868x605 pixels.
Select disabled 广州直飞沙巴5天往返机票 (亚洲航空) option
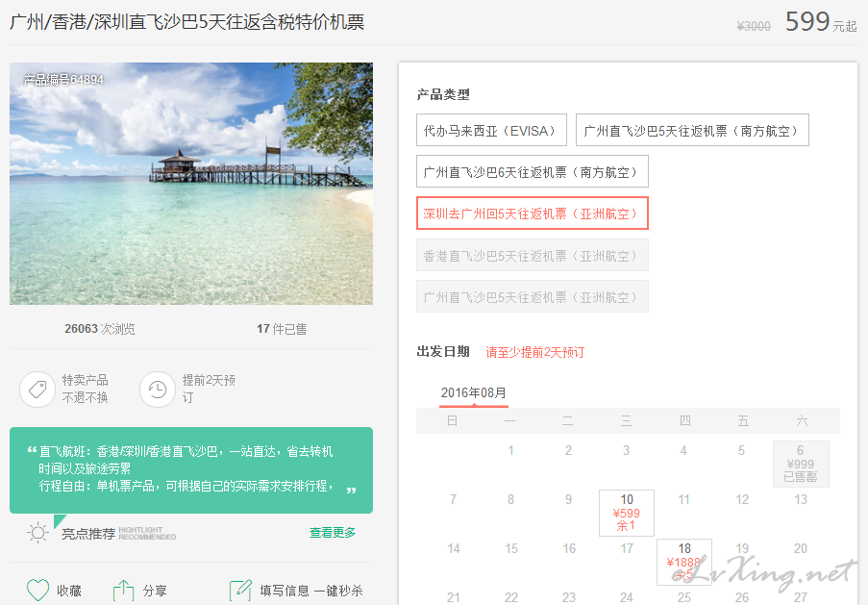point(532,297)
